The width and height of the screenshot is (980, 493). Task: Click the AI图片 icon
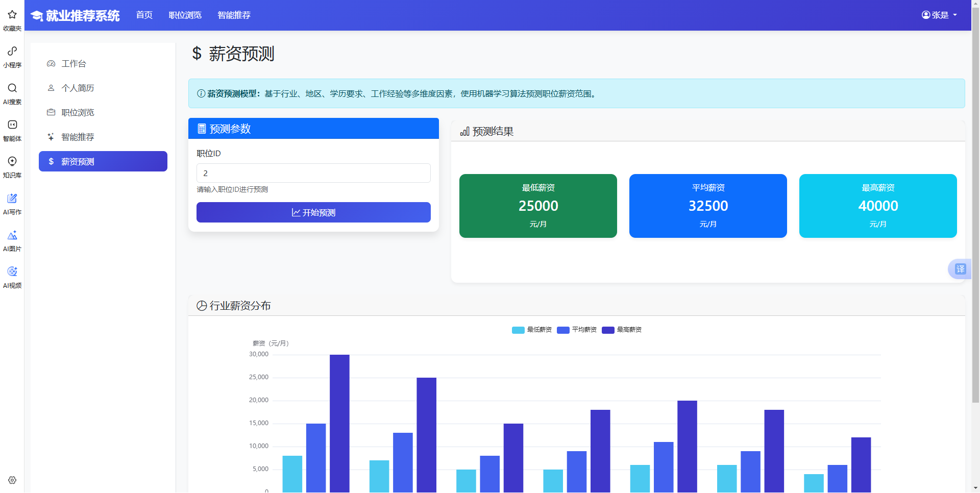coord(12,235)
